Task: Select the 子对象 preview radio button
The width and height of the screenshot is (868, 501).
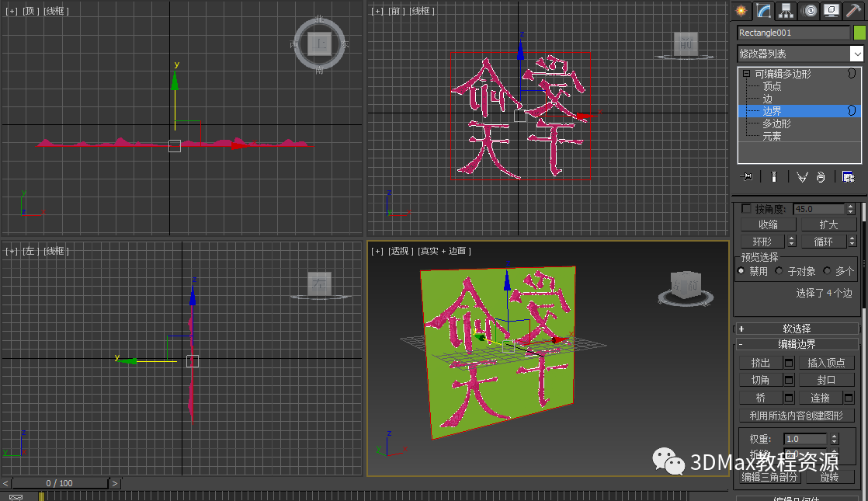Action: (x=779, y=271)
